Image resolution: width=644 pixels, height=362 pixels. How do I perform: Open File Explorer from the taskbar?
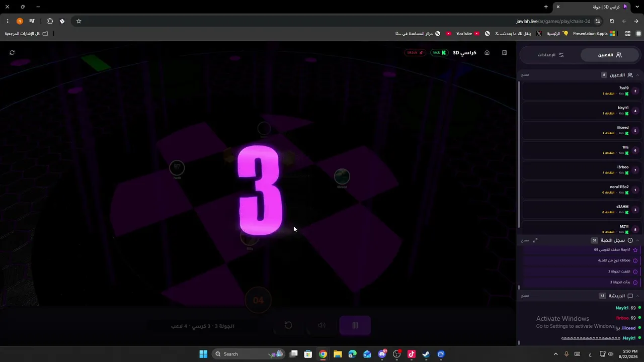click(x=338, y=354)
